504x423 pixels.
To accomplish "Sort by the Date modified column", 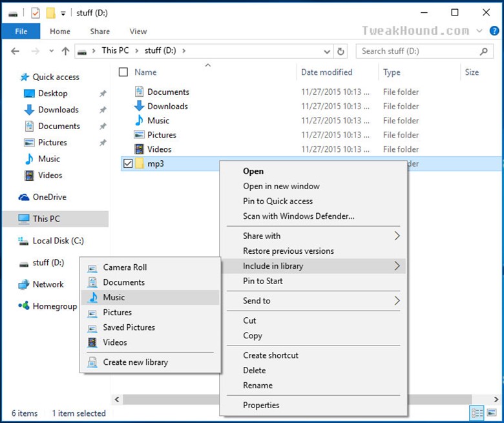I will [x=326, y=72].
